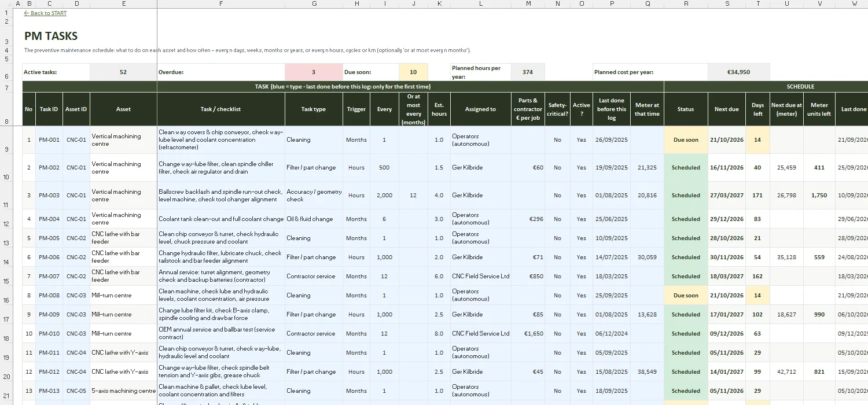This screenshot has width=868, height=405.
Task: Select Est. hours 8.0 cell
Action: [x=439, y=334]
